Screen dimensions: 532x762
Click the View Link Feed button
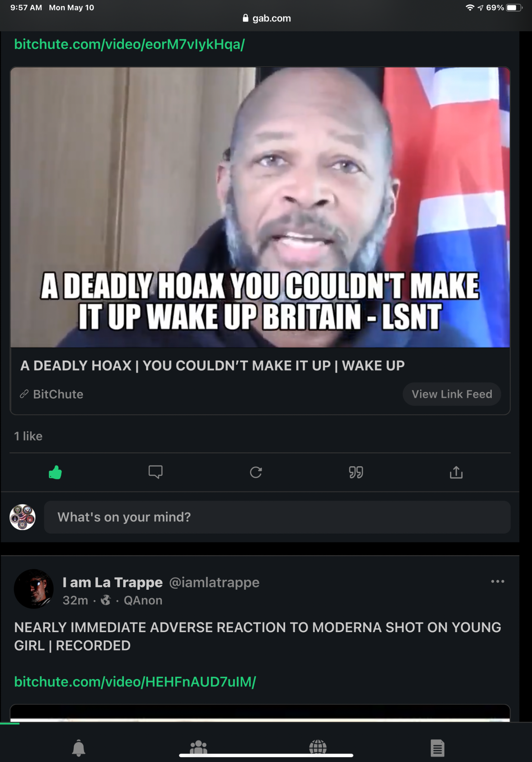tap(452, 394)
